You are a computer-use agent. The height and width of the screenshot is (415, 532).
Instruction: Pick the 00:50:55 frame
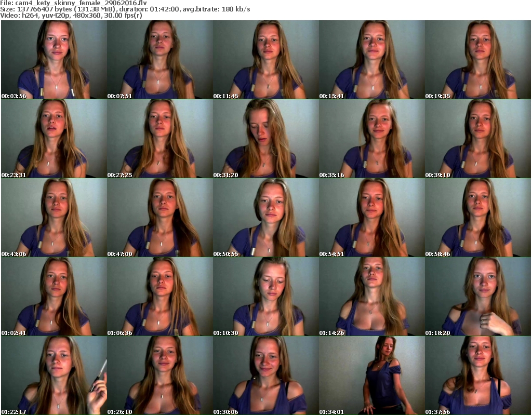click(x=265, y=218)
